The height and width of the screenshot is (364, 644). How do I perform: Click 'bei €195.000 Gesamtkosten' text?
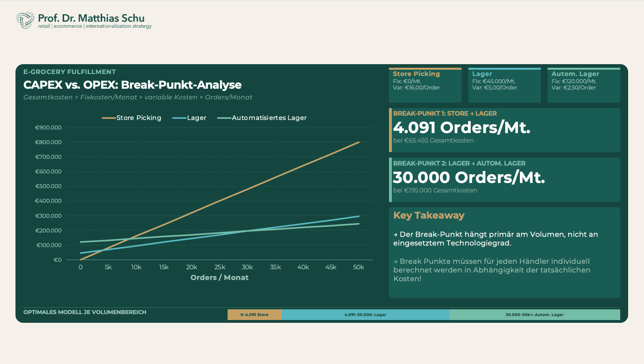tap(435, 190)
